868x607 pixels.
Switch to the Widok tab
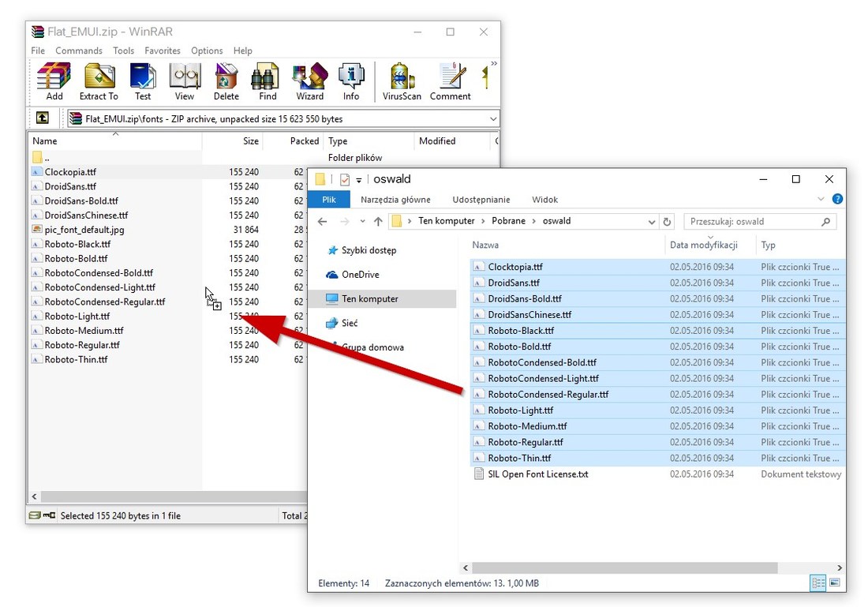click(544, 200)
